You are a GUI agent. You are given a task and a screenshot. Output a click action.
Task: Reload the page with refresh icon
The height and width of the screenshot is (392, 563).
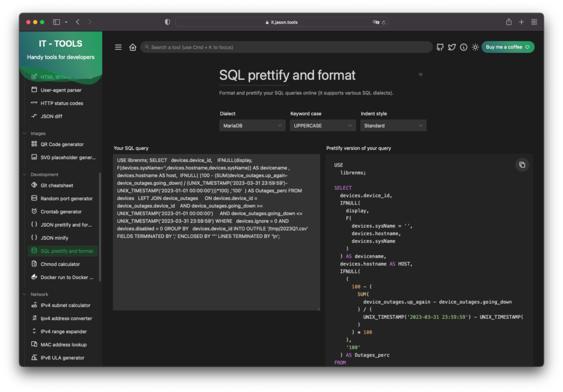[384, 22]
